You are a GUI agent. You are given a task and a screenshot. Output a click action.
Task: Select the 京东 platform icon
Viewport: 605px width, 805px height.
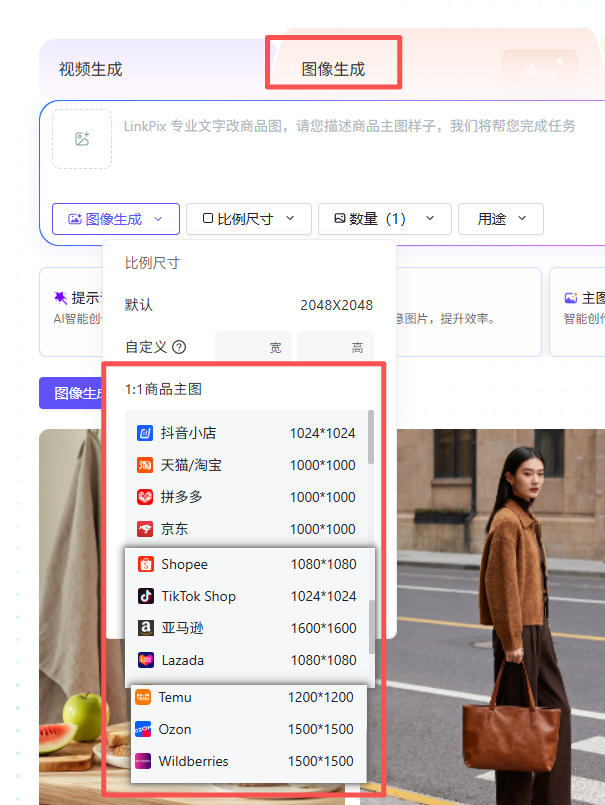pos(144,529)
